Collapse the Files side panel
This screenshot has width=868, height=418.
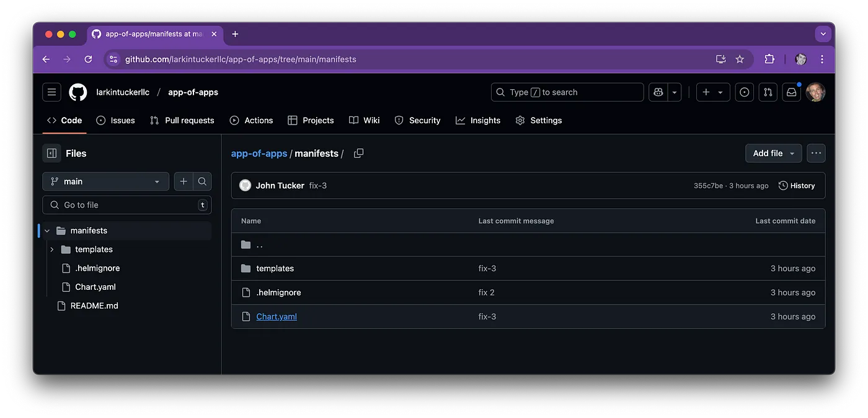click(52, 154)
